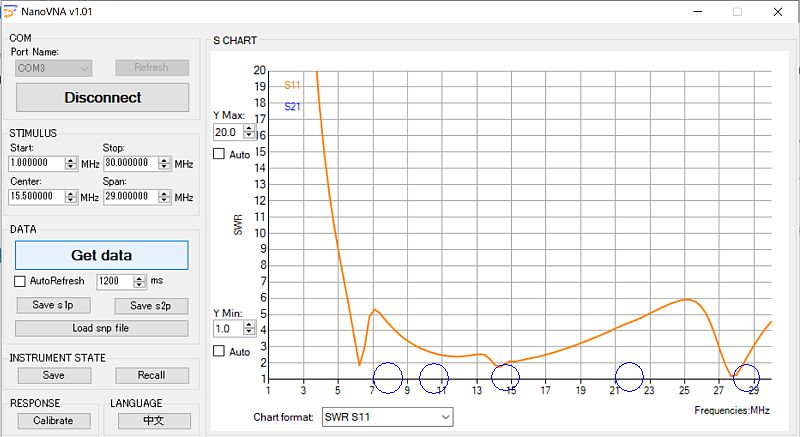The width and height of the screenshot is (800, 437).
Task: Click the Center frequency spinner arrows
Action: [71, 197]
